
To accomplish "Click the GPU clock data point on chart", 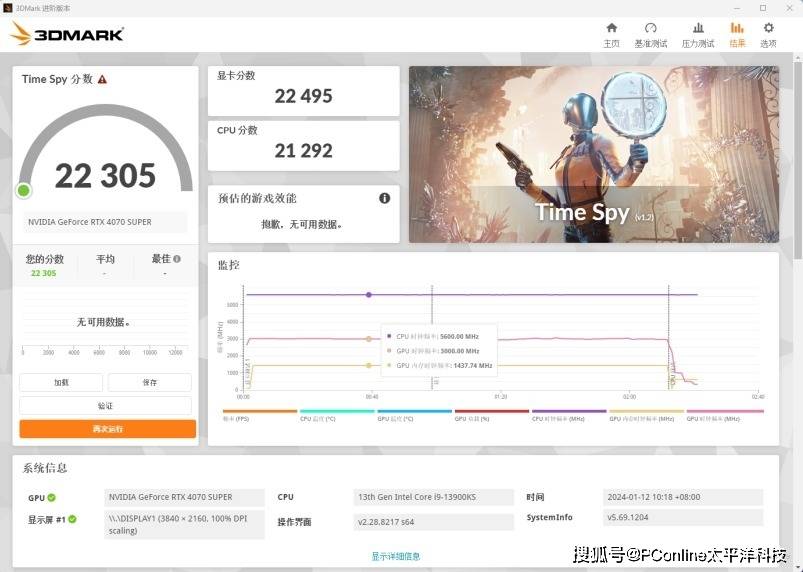I will (x=369, y=339).
